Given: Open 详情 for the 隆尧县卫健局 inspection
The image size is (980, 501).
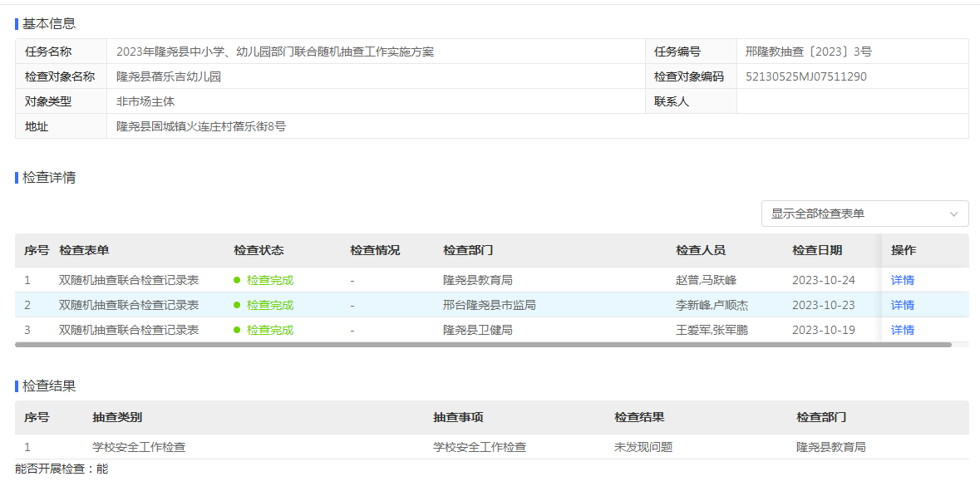Looking at the screenshot, I should click(903, 330).
